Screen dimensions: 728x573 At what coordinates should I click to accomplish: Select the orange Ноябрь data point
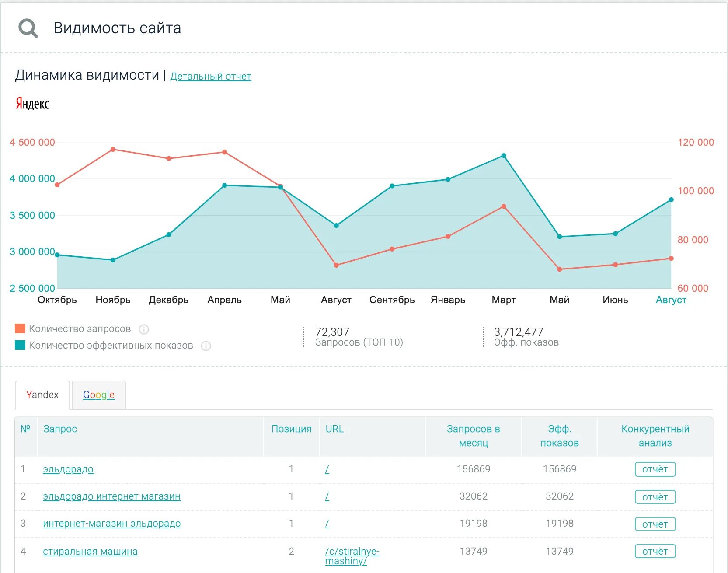(113, 150)
